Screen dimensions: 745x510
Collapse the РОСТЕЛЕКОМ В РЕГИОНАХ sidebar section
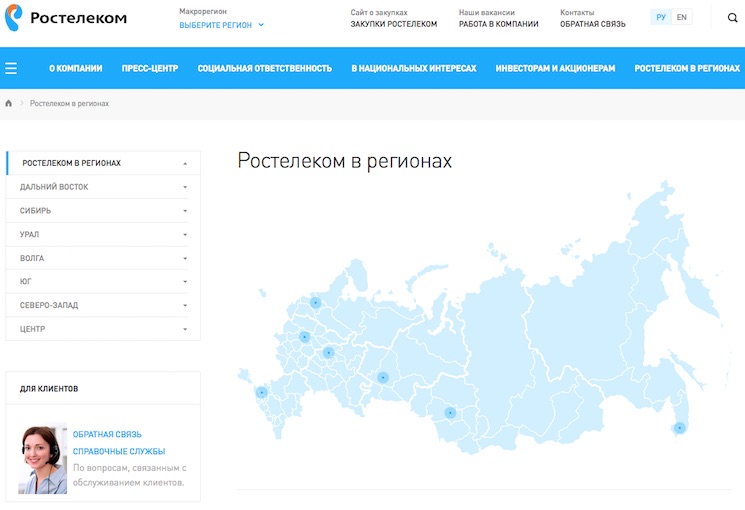pyautogui.click(x=185, y=164)
